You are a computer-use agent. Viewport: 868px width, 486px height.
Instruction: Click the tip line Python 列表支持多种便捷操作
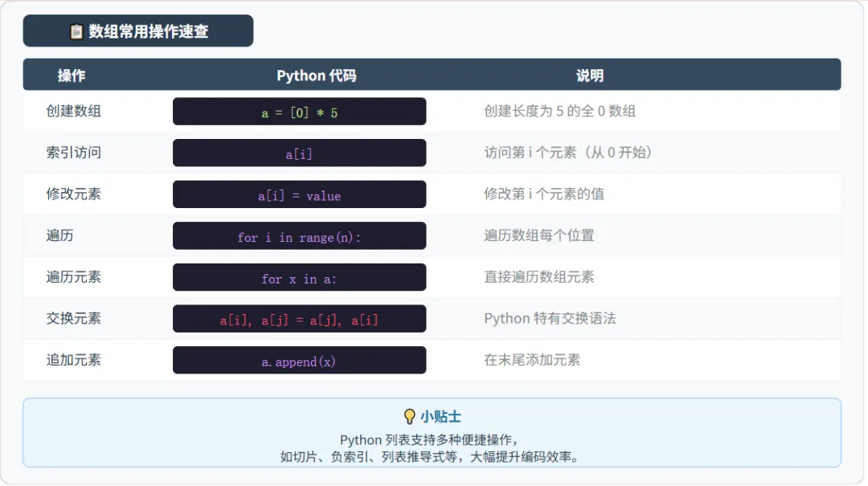tap(429, 440)
